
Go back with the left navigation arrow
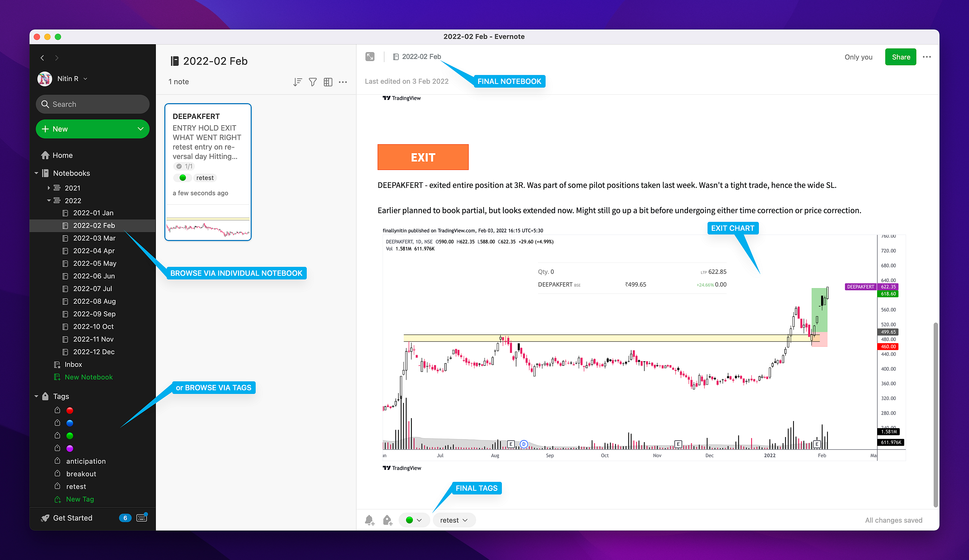pyautogui.click(x=42, y=58)
